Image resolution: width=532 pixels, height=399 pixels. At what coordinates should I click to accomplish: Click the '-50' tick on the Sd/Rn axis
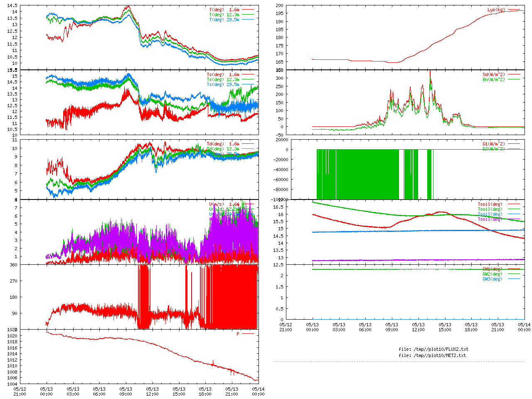point(280,135)
